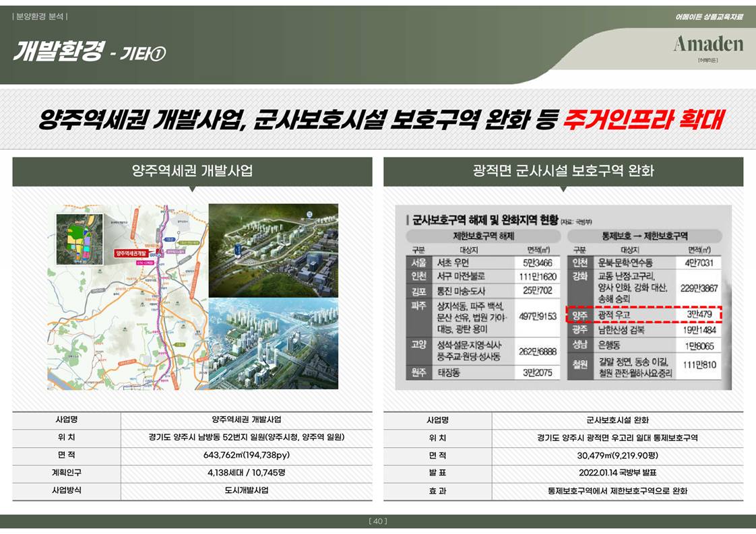This screenshot has height=534, width=756.
Task: Open the upper aerial rendering image
Action: click(273, 250)
